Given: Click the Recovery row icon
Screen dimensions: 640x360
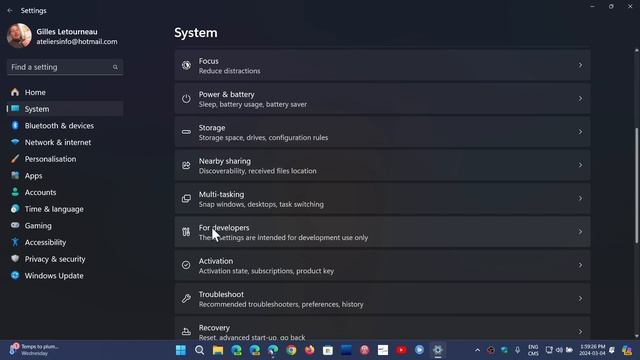Looking at the screenshot, I should [x=186, y=331].
